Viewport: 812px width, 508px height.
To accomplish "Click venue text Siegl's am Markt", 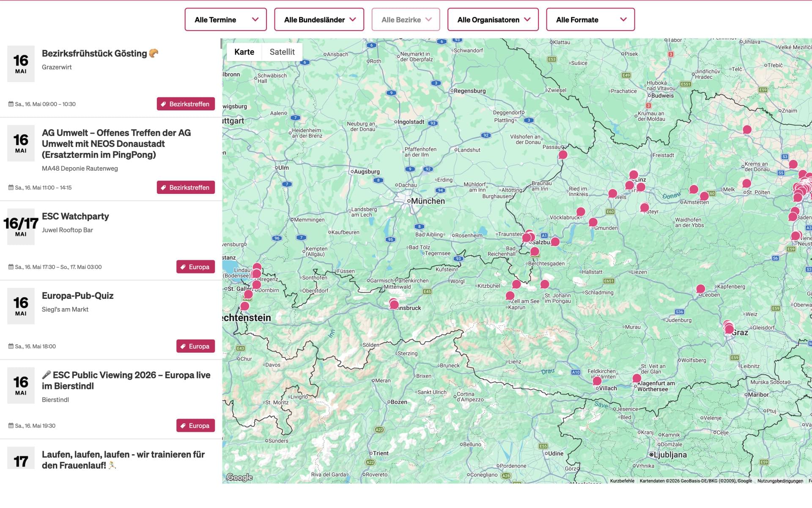I will [65, 309].
